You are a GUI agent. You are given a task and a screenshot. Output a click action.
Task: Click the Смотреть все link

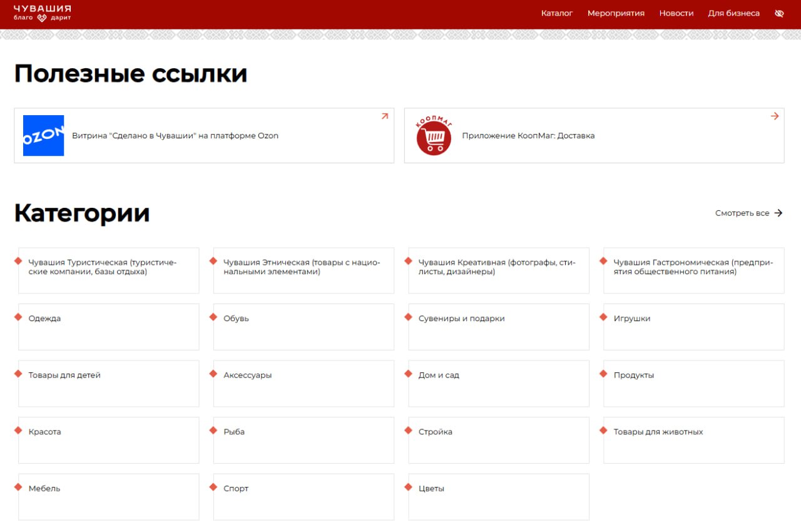(742, 213)
